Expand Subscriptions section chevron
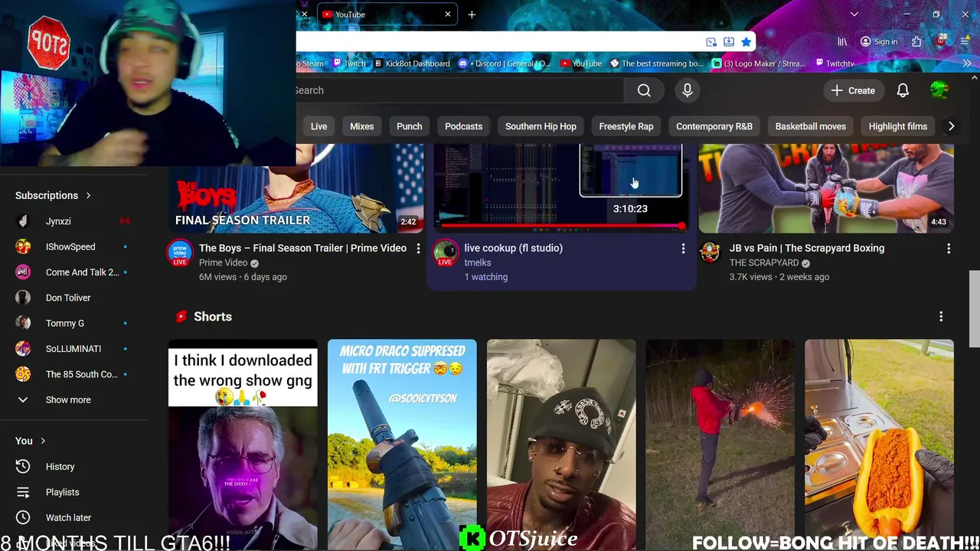Viewport: 980px width, 551px height. pos(88,196)
